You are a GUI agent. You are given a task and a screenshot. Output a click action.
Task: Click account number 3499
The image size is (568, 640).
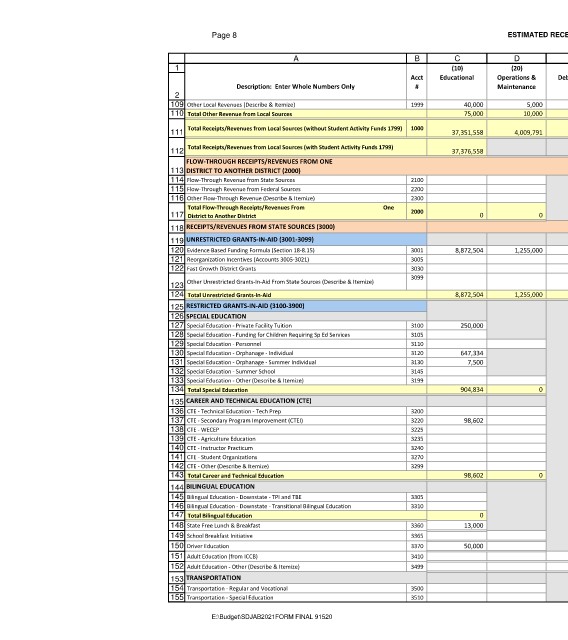coord(417,567)
